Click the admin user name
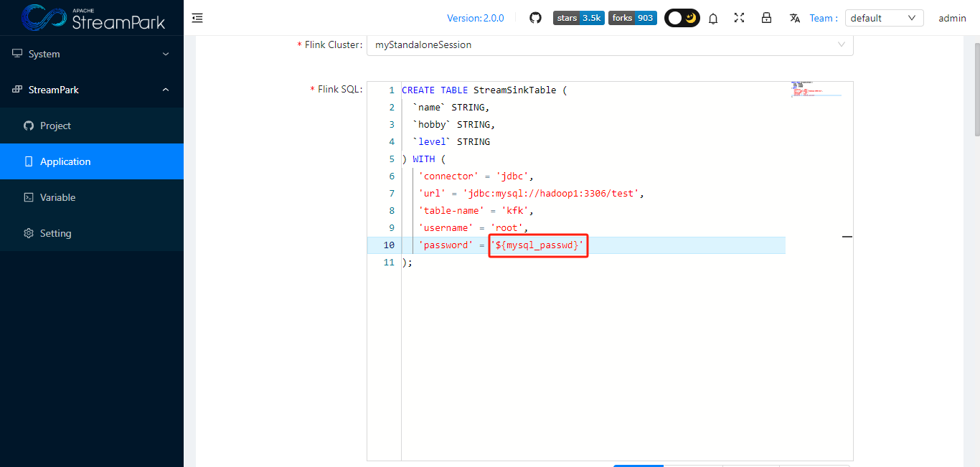The width and height of the screenshot is (980, 467). [952, 18]
